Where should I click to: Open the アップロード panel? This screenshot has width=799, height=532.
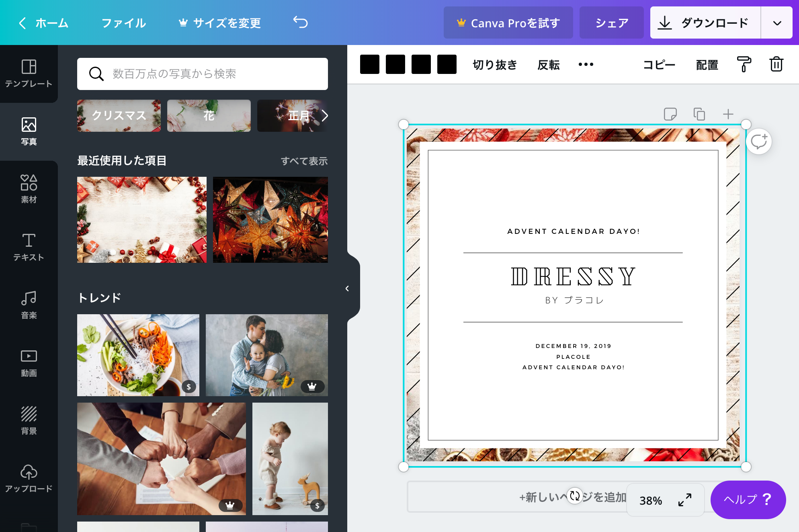click(29, 477)
